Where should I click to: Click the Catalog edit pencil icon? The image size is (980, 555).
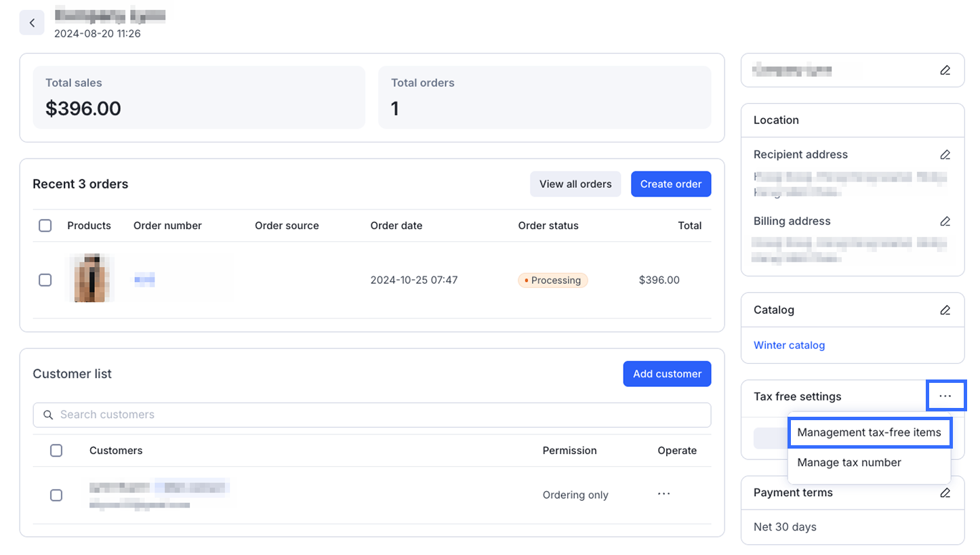[x=945, y=310]
